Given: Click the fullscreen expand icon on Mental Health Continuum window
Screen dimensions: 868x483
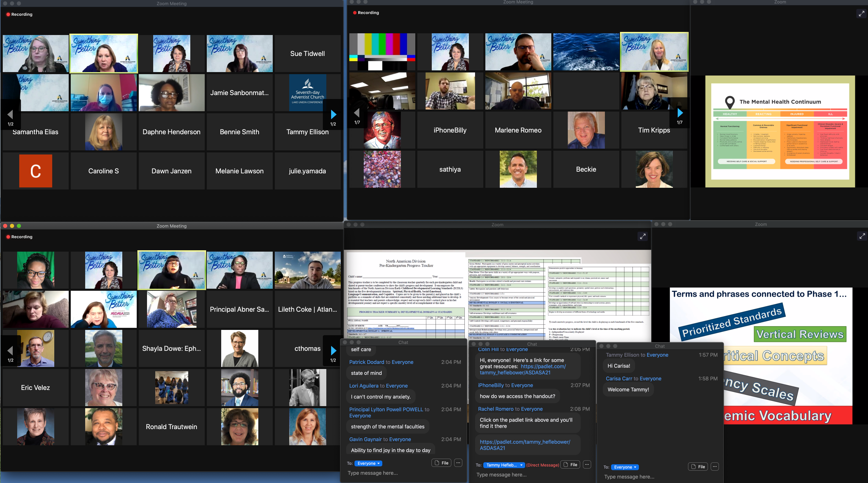Looking at the screenshot, I should (862, 14).
